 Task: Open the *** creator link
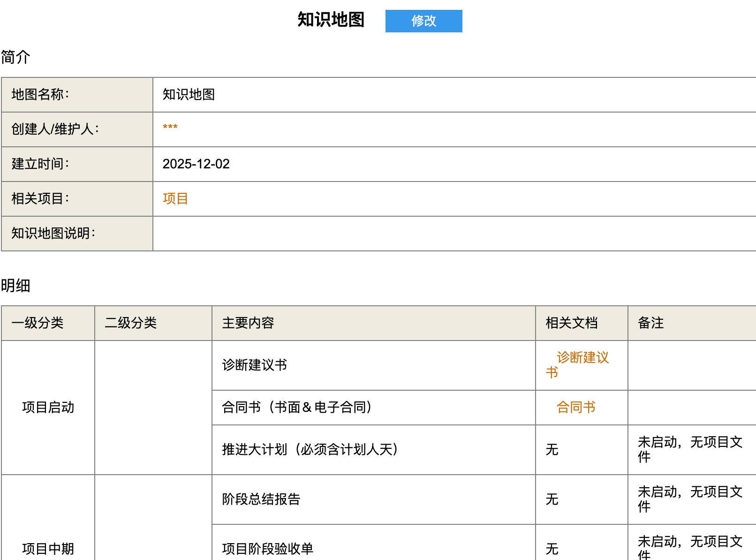(170, 128)
